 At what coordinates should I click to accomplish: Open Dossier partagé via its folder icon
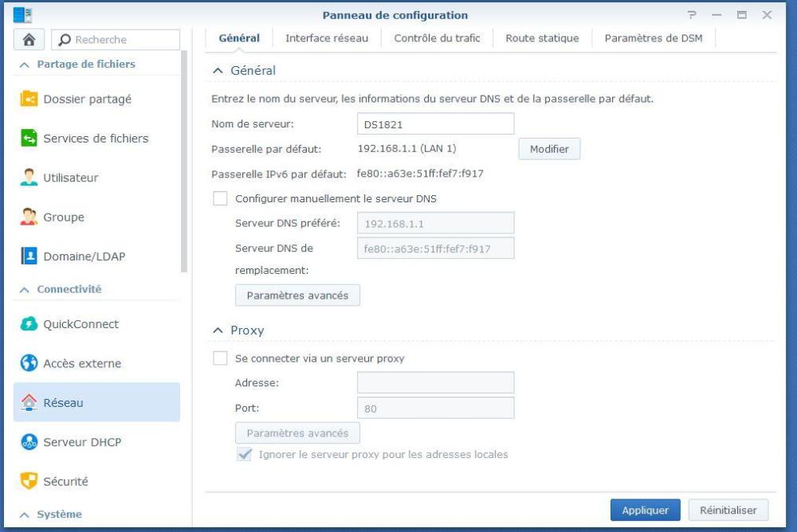pyautogui.click(x=29, y=100)
